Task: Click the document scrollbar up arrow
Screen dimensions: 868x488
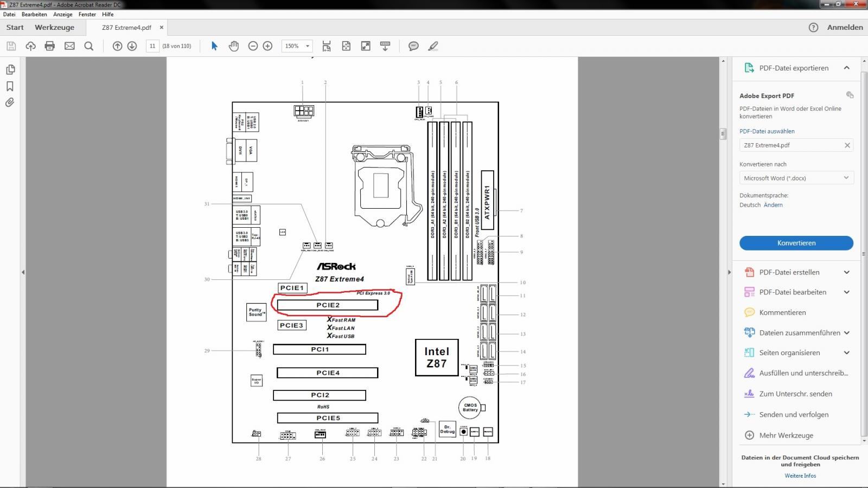Action: (723, 61)
